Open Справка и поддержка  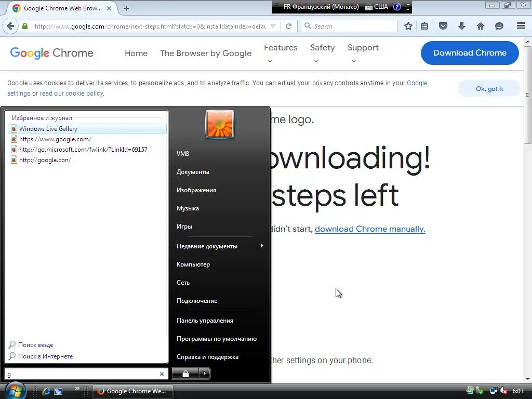tap(207, 357)
